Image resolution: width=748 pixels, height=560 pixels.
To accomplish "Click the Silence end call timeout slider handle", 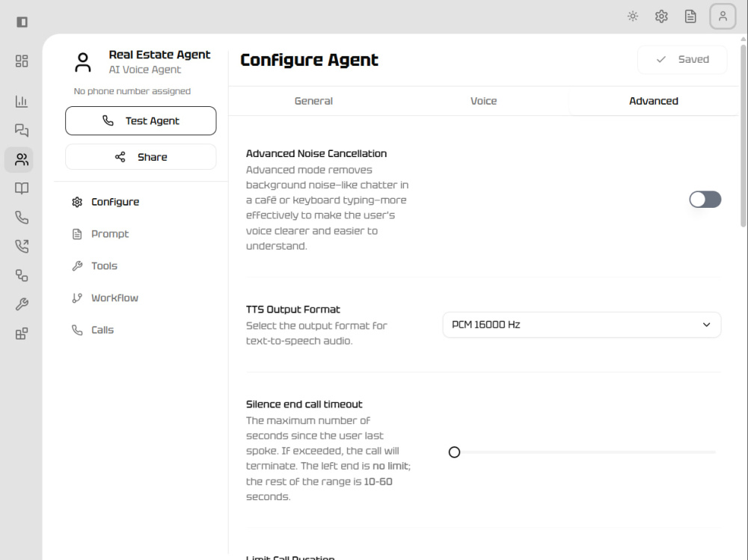I will click(x=454, y=452).
